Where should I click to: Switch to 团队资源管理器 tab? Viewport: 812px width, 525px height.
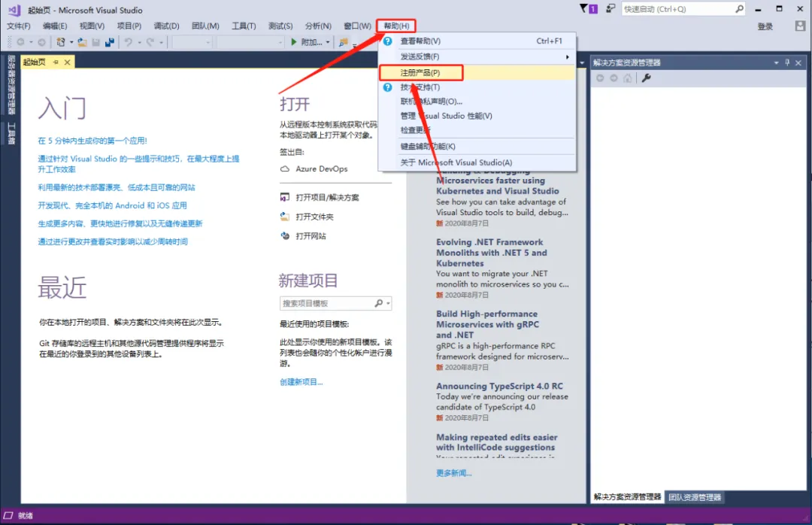click(x=695, y=497)
